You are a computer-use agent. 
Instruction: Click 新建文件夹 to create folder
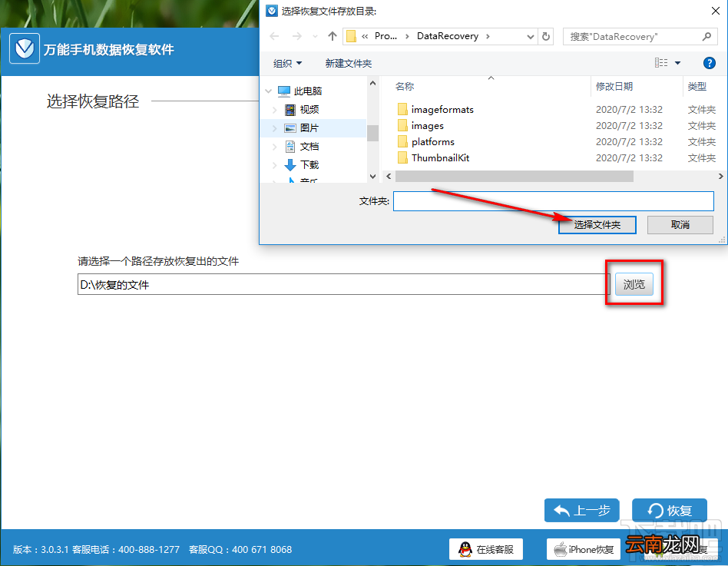[x=348, y=63]
